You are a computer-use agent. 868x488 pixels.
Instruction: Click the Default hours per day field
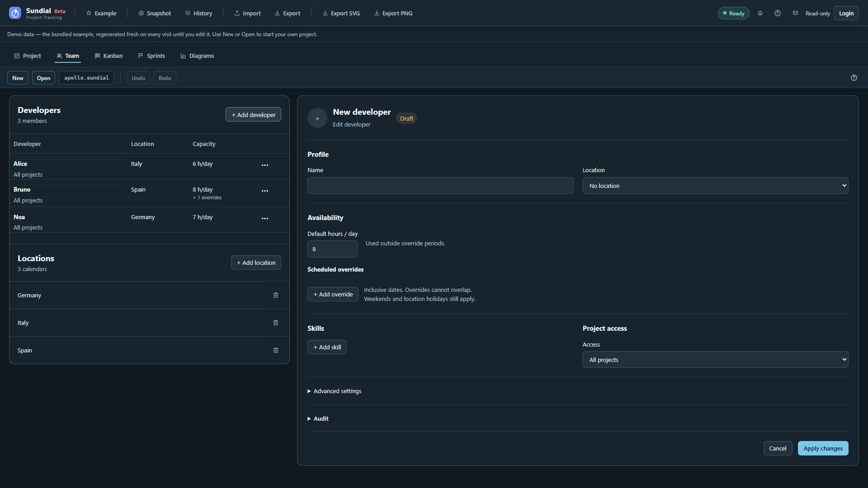tap(332, 249)
